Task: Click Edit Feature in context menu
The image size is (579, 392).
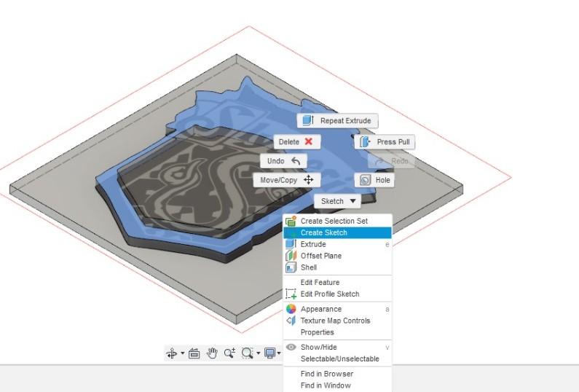Action: click(x=337, y=282)
